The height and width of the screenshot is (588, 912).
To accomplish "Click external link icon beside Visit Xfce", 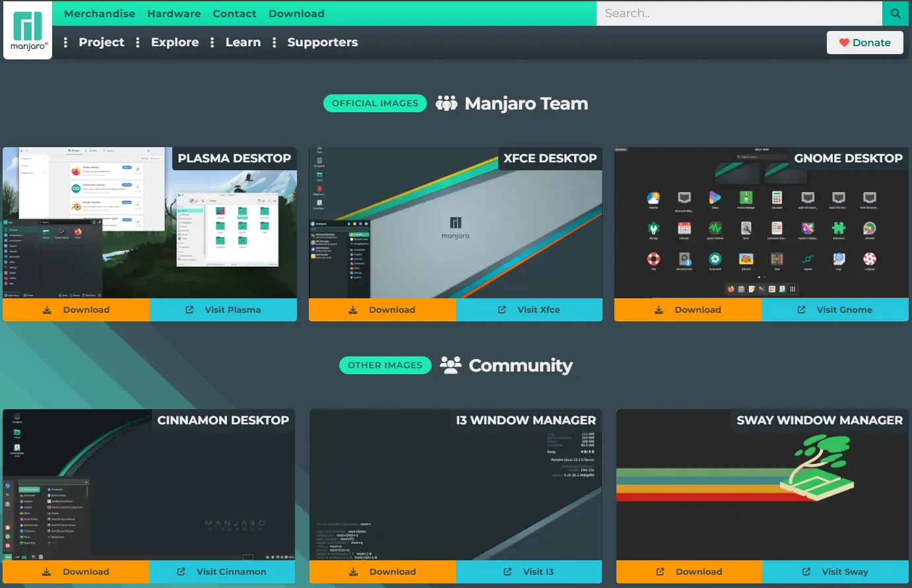I will pyautogui.click(x=502, y=310).
